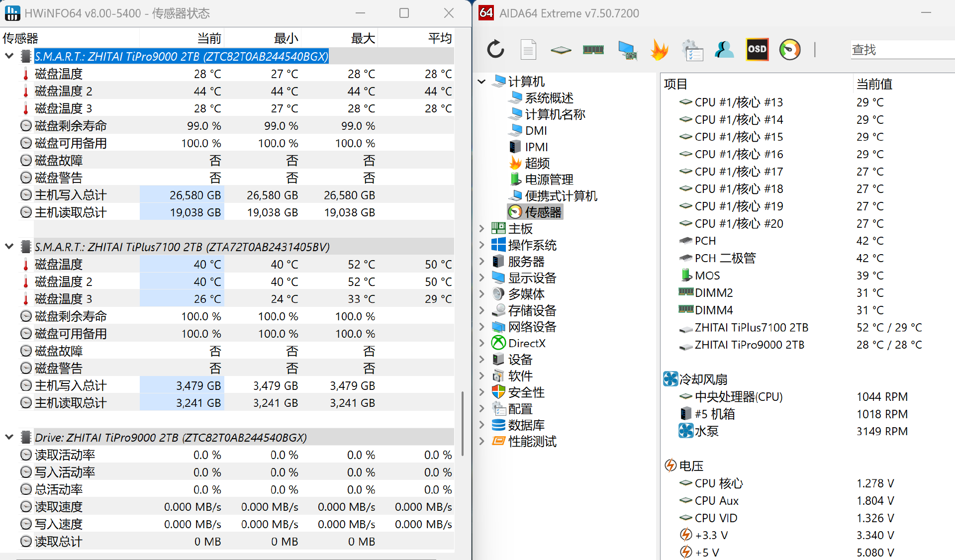Maximize the HWiNFO64 window
This screenshot has height=560, width=955.
coord(404,13)
